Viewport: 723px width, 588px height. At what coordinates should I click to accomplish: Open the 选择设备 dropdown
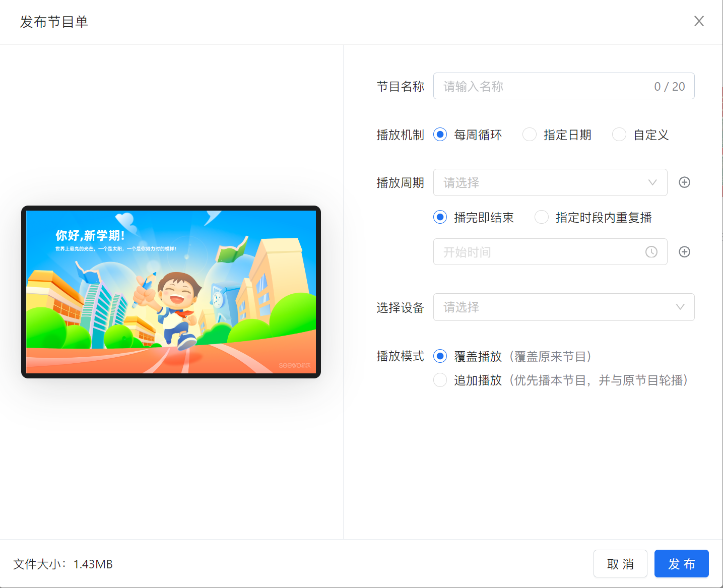point(564,307)
